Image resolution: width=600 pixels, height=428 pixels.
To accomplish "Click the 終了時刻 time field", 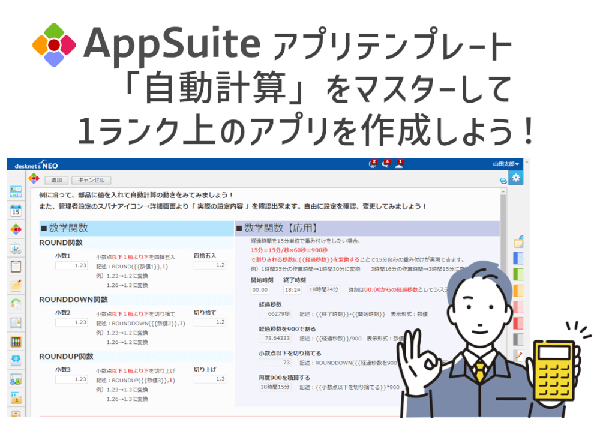I will [293, 290].
